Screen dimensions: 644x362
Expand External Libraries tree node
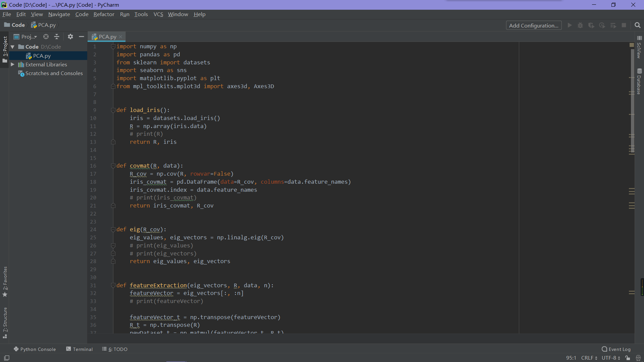[x=12, y=64]
